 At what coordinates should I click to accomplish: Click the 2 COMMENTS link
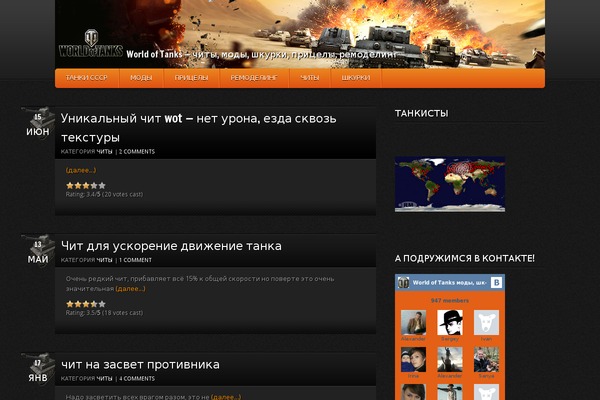[x=137, y=152]
